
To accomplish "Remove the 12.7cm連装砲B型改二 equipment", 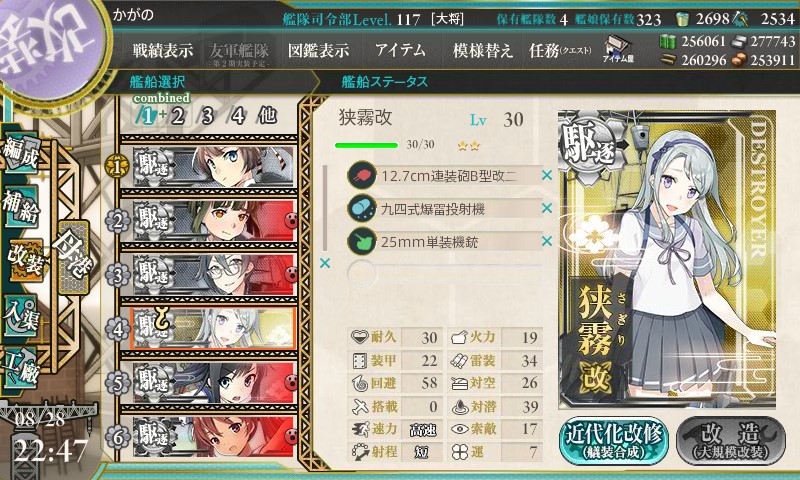I will tap(547, 175).
